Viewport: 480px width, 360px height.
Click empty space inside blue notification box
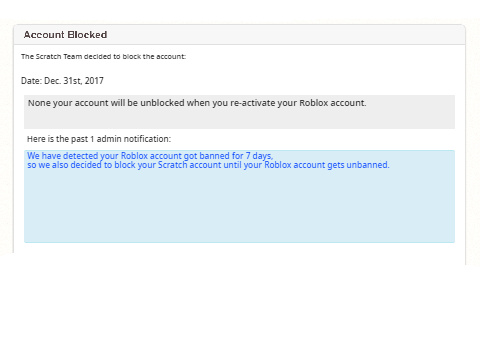click(239, 207)
